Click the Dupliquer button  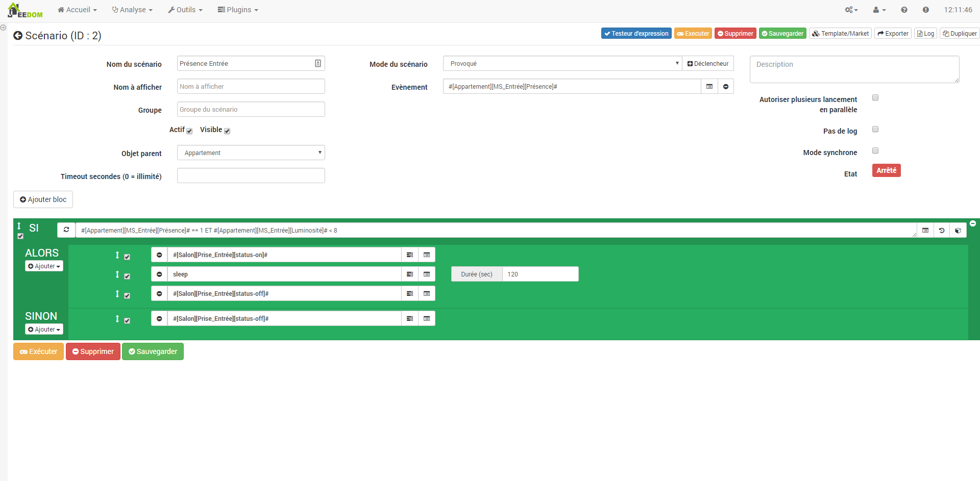pos(960,34)
